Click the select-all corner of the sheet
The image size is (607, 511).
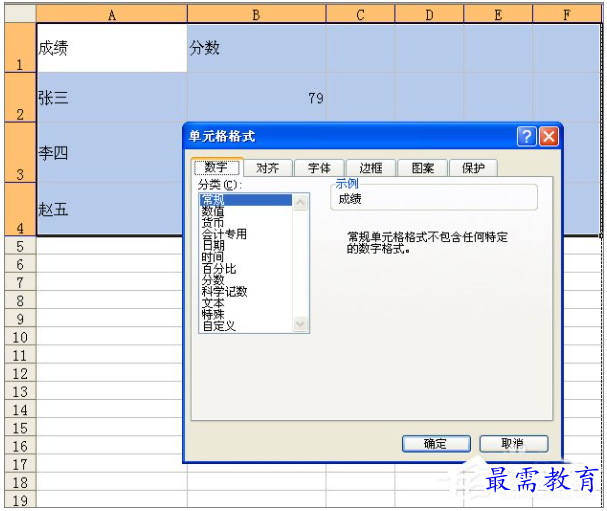click(x=20, y=14)
